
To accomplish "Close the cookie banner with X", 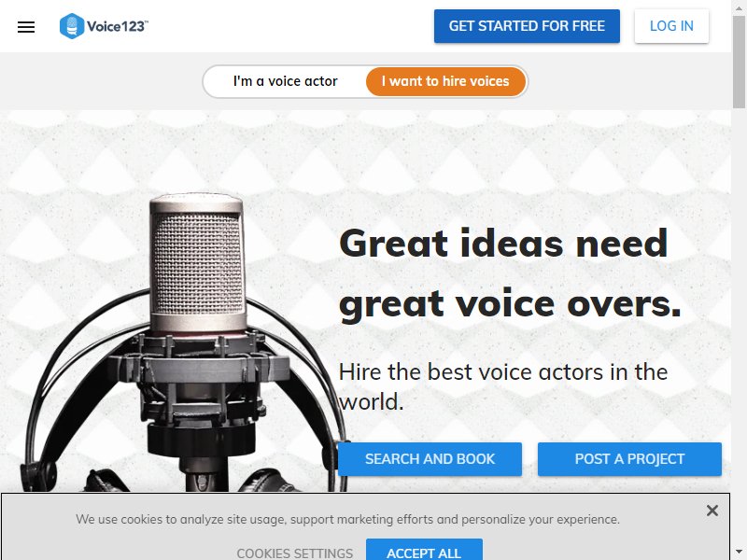I will 712,511.
